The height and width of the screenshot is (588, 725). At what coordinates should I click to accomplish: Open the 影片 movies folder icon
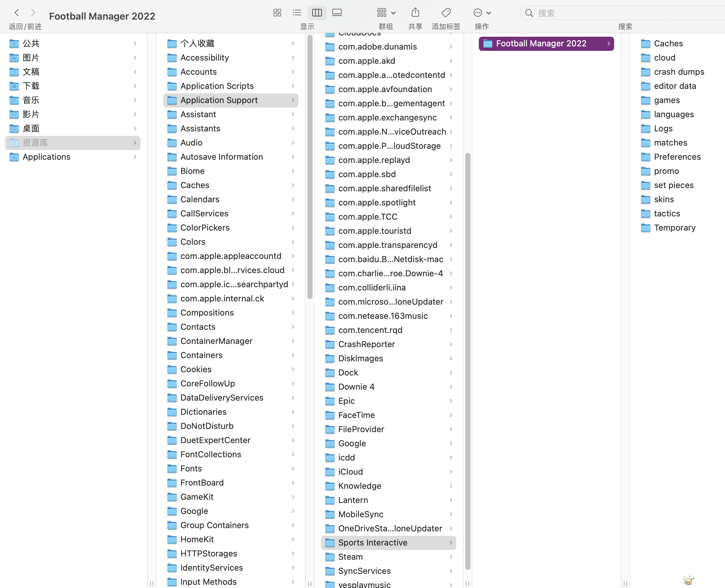pos(14,115)
